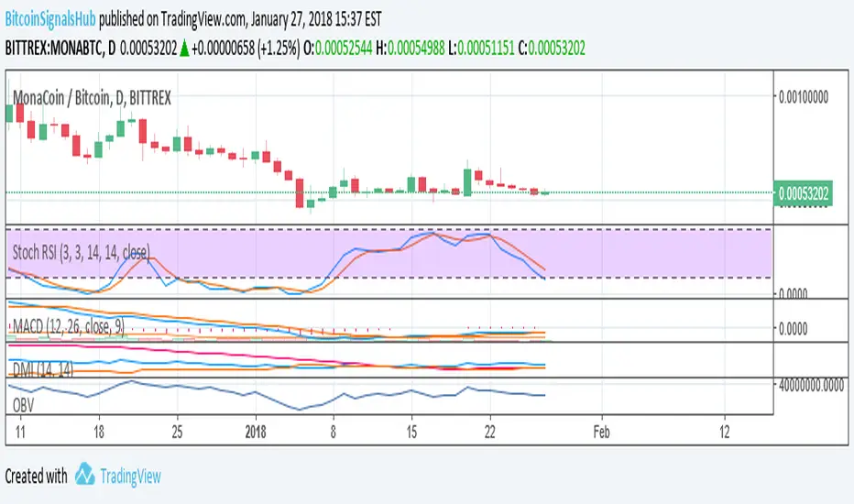Screen dimensions: 854x504
Task: Click the '22' date axis label
Action: pyautogui.click(x=490, y=433)
